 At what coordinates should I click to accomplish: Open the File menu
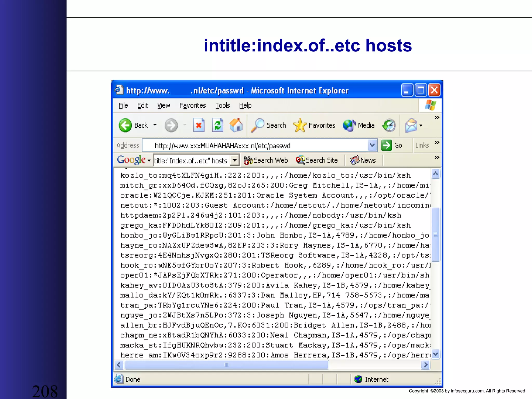coord(123,105)
